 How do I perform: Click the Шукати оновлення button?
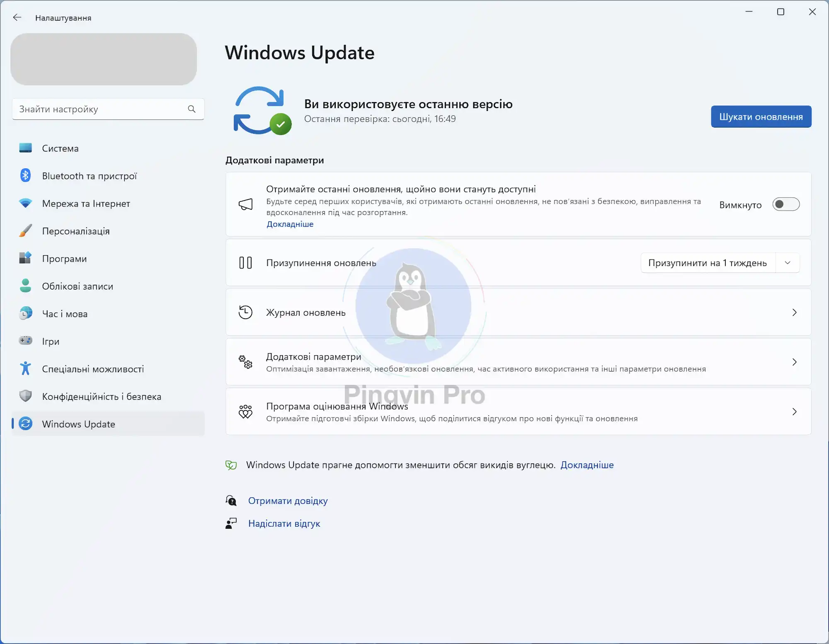point(761,116)
